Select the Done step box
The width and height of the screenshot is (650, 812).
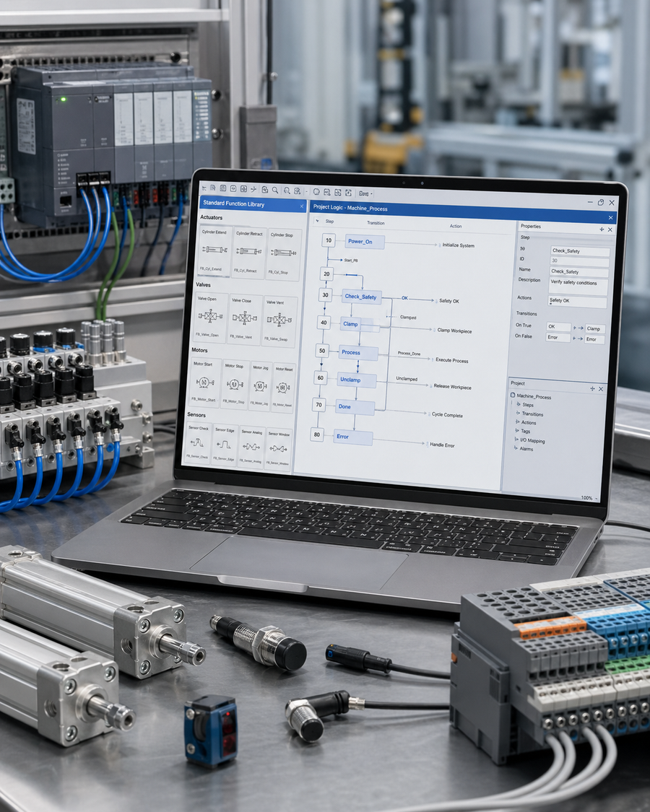(x=355, y=407)
